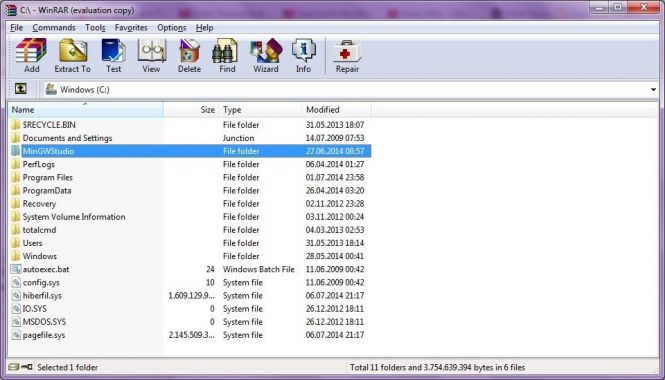Click WinRAR title bar application icon
The width and height of the screenshot is (665, 380).
pos(11,10)
